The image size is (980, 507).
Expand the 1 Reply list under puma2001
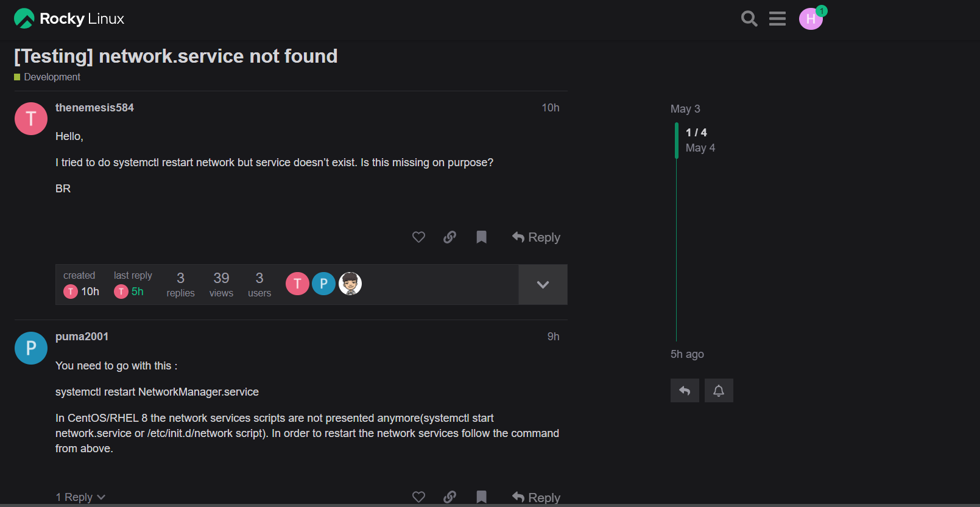tap(80, 497)
